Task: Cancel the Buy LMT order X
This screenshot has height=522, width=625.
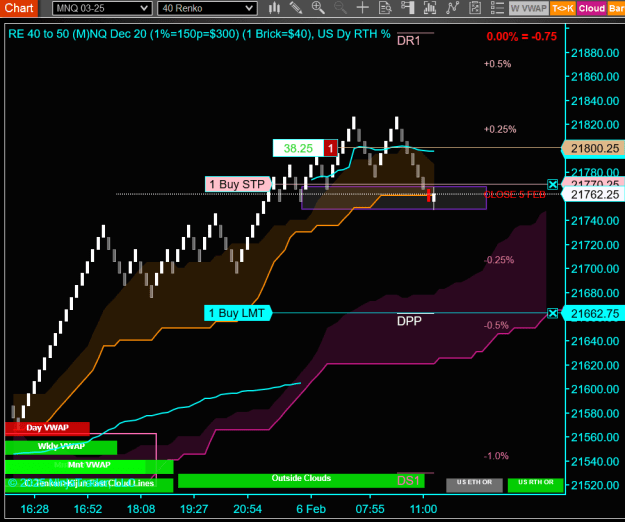Action: (552, 314)
